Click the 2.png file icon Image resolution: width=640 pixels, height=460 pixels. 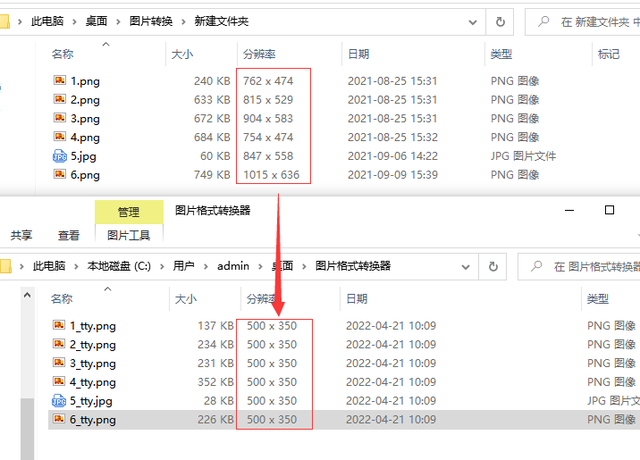(60, 99)
